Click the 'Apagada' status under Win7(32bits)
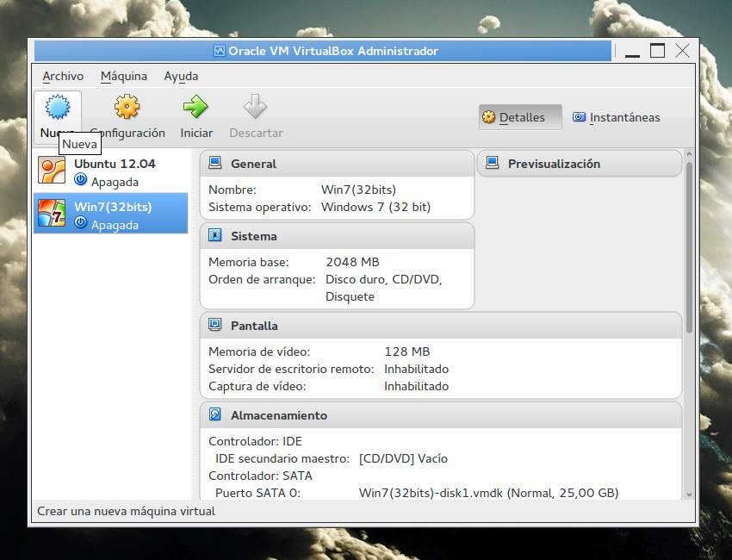This screenshot has height=560, width=732. 115,225
